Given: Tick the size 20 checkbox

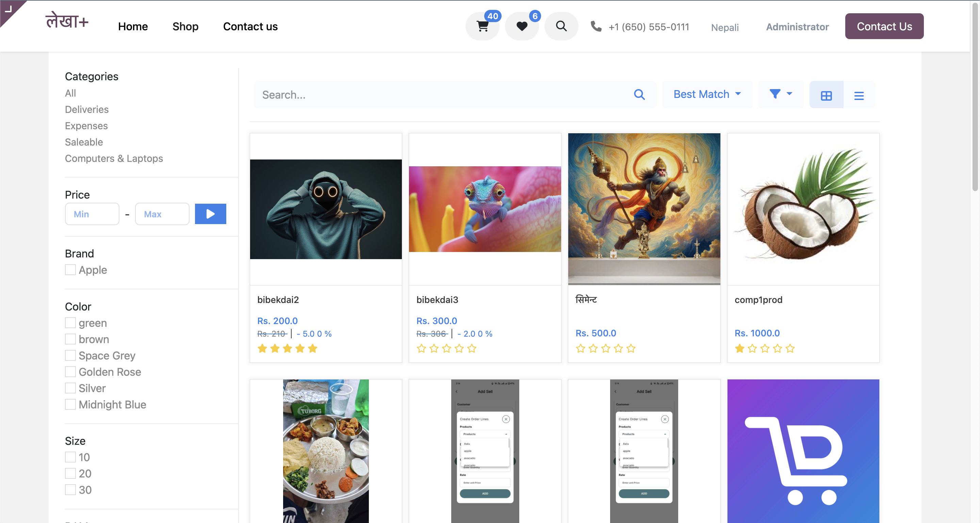Looking at the screenshot, I should pyautogui.click(x=70, y=474).
